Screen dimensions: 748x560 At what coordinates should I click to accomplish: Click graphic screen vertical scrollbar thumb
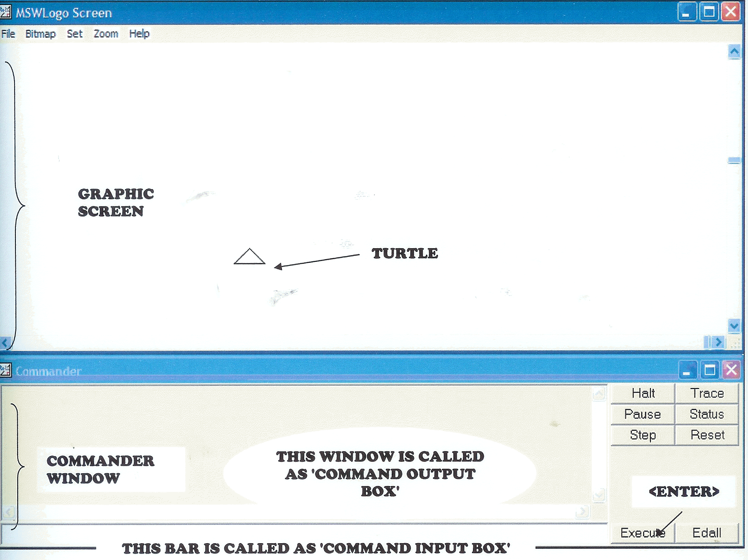734,160
